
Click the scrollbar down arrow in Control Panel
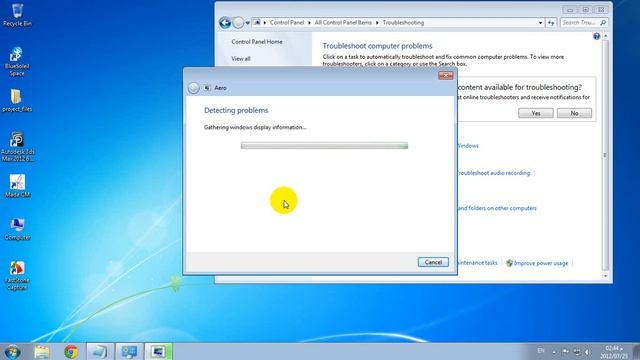click(605, 276)
